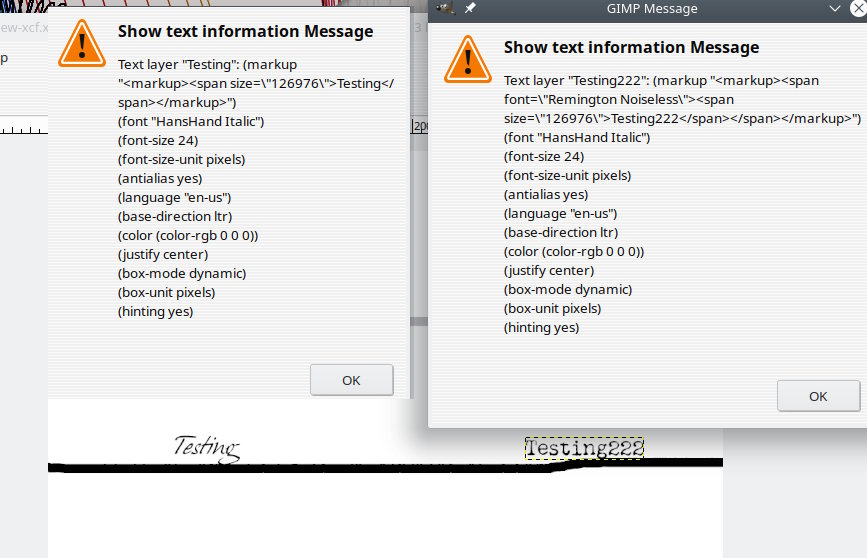
Task: Click "(font "HansHand Italic")" in the "Testing" layer dialog
Action: (191, 122)
